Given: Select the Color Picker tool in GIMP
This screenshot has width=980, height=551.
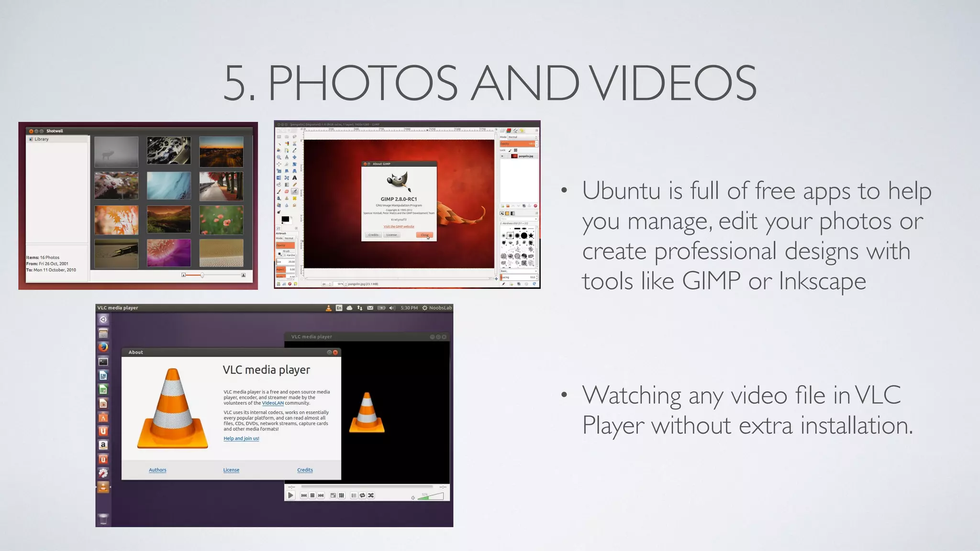Looking at the screenshot, I should click(294, 150).
